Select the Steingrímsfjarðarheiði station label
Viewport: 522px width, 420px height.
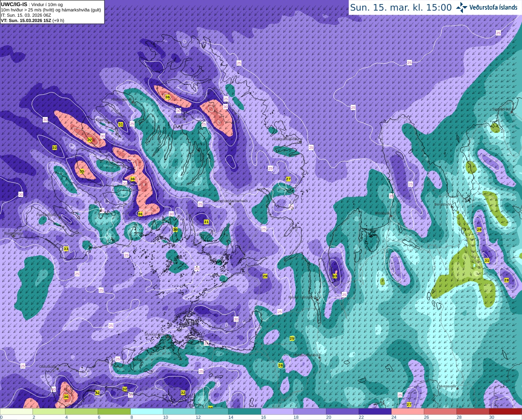click(230, 201)
